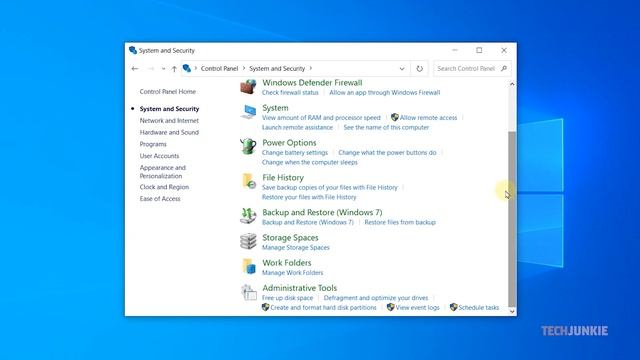The height and width of the screenshot is (360, 640).
Task: Click the vertical scrollbar thumb
Action: 512,219
